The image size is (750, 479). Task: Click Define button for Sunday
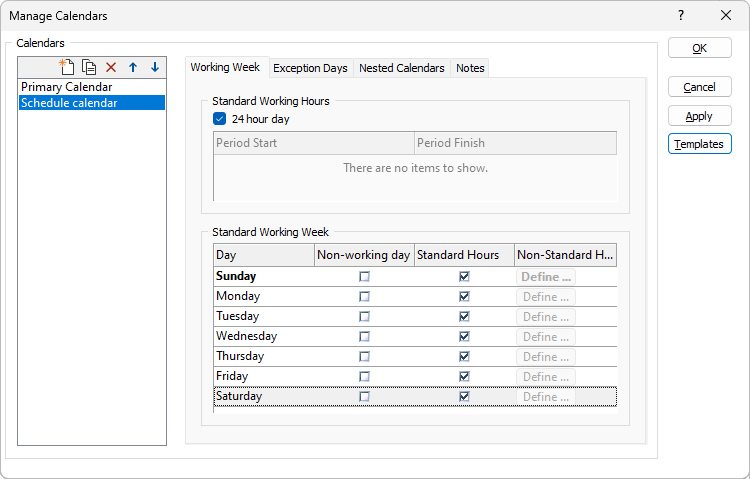pos(546,277)
